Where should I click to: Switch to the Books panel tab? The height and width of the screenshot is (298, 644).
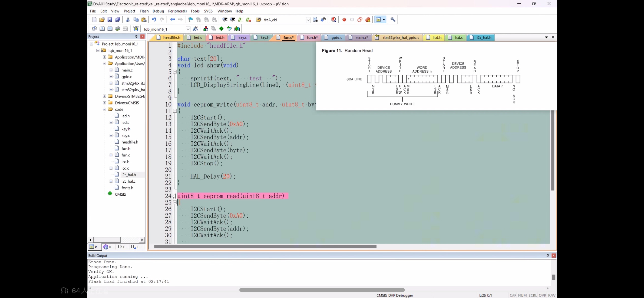click(x=109, y=247)
